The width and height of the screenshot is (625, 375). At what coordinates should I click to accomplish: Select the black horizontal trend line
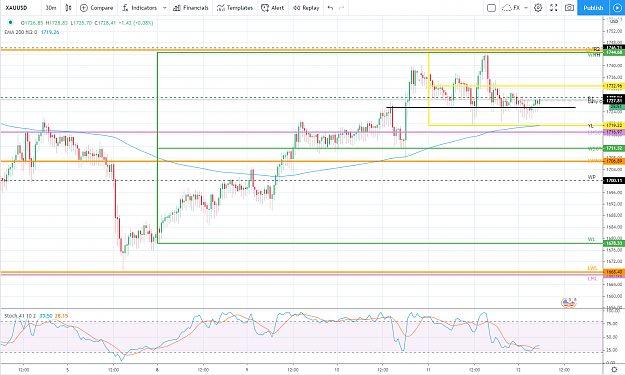(x=481, y=107)
